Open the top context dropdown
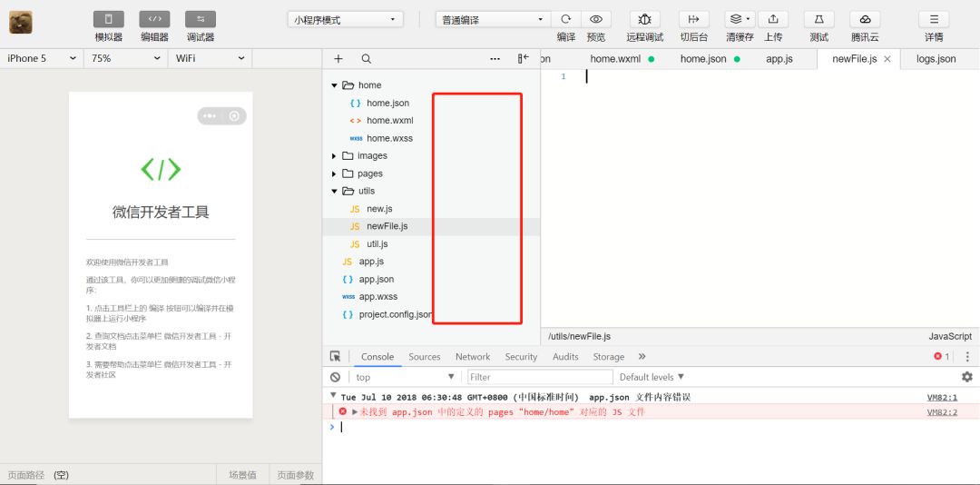Screen dimensions: 980x485 405,377
